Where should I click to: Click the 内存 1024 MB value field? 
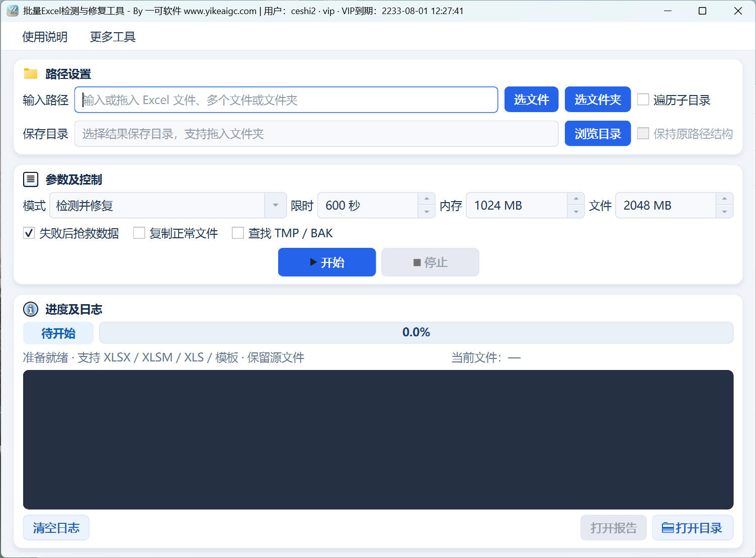point(517,205)
